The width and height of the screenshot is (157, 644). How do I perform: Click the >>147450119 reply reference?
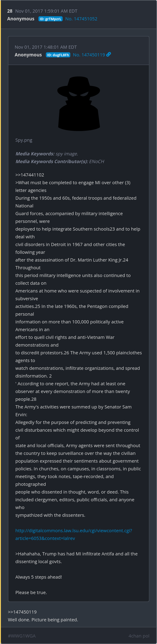pos(22,612)
